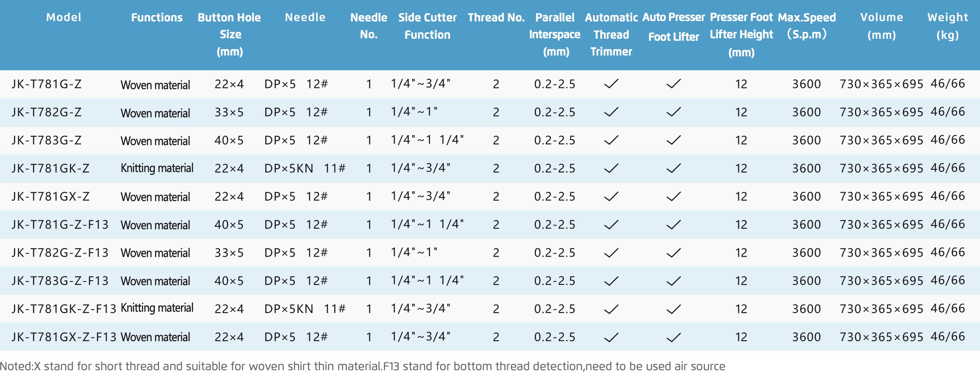
Task: Click the Automatic Thread Trimmer checkmark for JK-T782G-Z-F13
Action: [x=611, y=253]
